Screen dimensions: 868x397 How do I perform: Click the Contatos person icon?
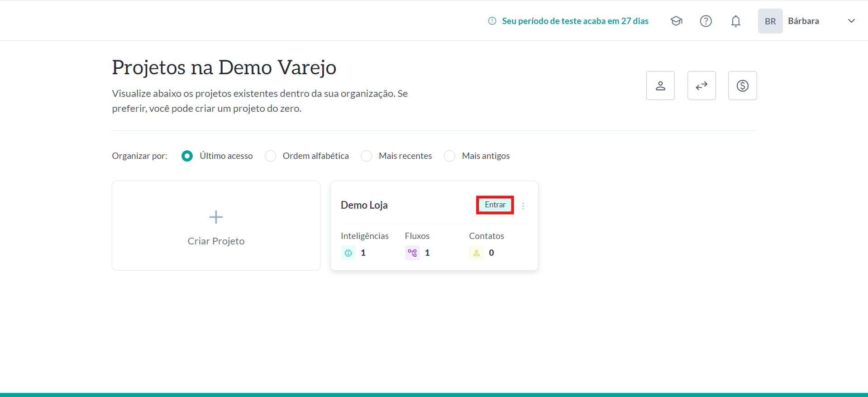[x=476, y=253]
